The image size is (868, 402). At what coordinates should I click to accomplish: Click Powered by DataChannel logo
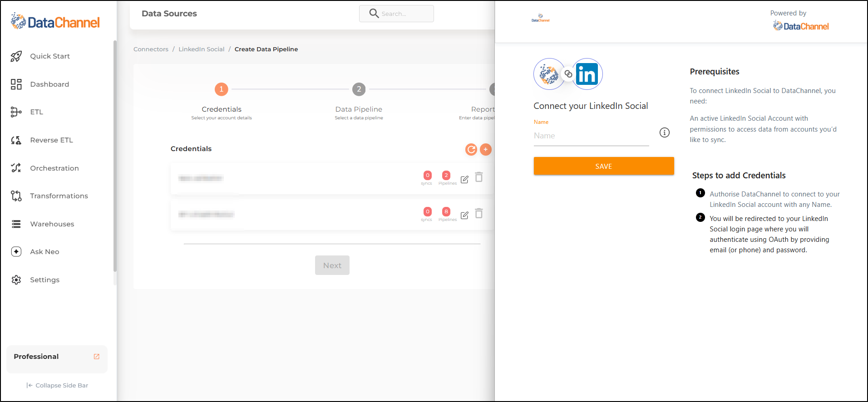(801, 26)
